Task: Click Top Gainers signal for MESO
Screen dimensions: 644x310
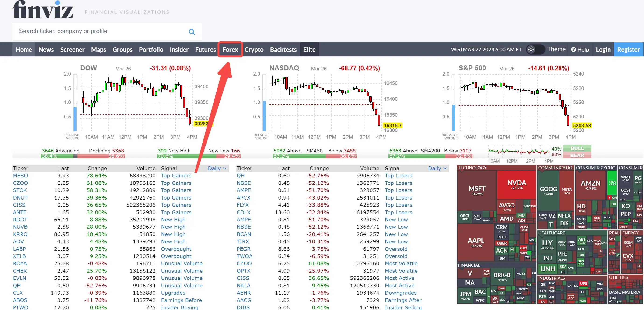Action: (x=176, y=176)
